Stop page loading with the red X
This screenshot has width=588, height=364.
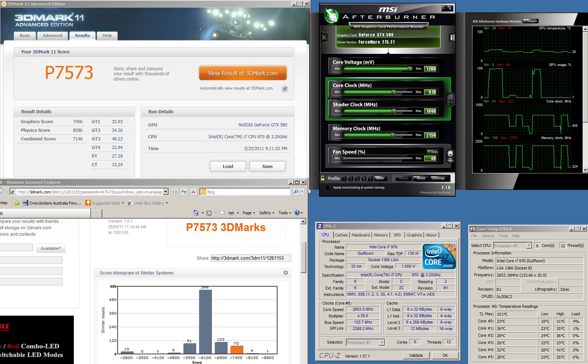[193, 192]
